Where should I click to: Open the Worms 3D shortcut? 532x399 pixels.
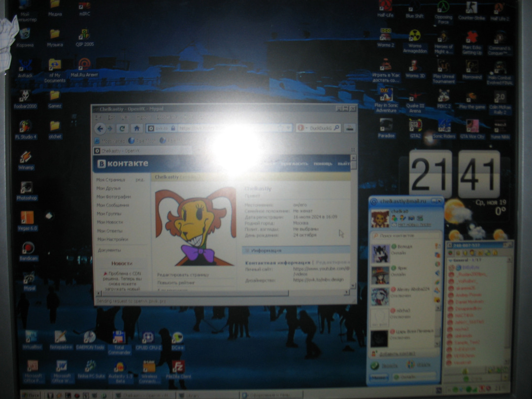(415, 69)
